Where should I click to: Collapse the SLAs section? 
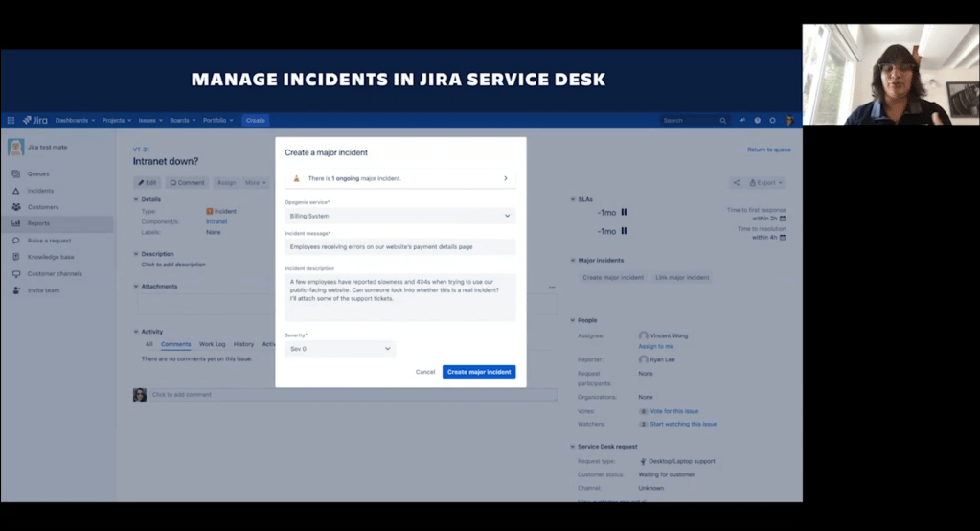pos(572,199)
